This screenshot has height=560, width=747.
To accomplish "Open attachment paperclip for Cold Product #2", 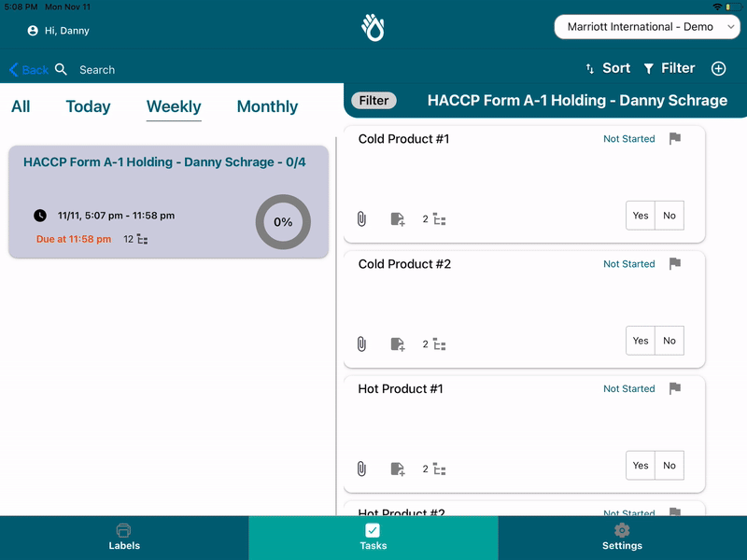I will [x=361, y=344].
